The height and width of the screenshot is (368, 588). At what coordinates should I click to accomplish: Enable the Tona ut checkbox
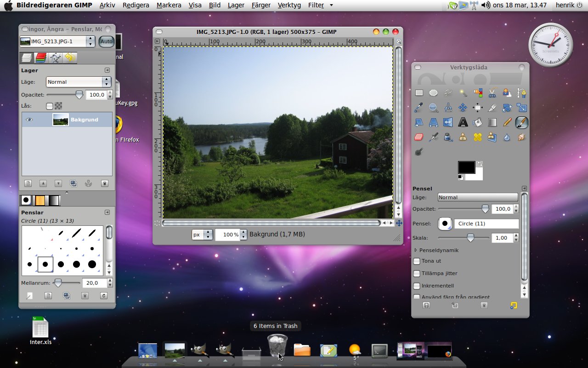point(417,261)
